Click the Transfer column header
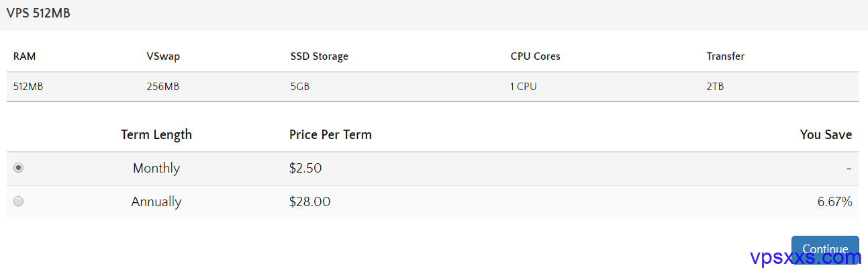 (x=725, y=56)
